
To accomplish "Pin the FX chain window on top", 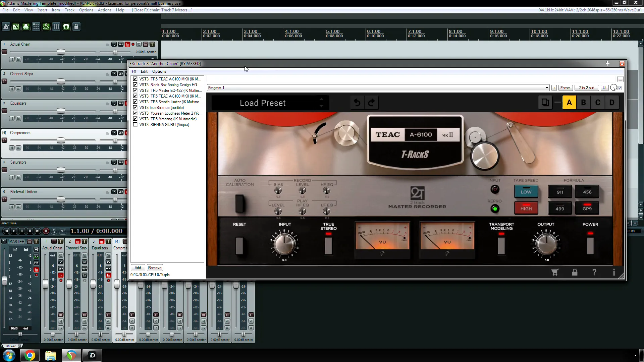I will click(607, 63).
